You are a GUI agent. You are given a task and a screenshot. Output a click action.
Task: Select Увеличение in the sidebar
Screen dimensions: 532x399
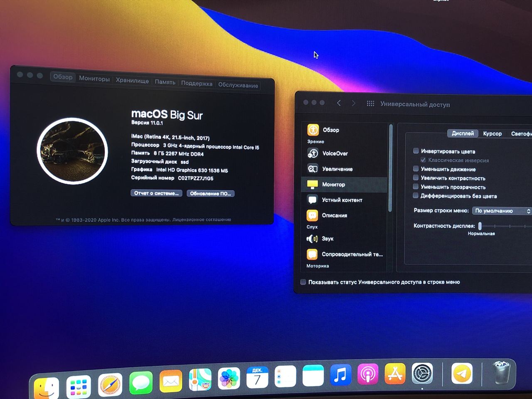pos(344,169)
